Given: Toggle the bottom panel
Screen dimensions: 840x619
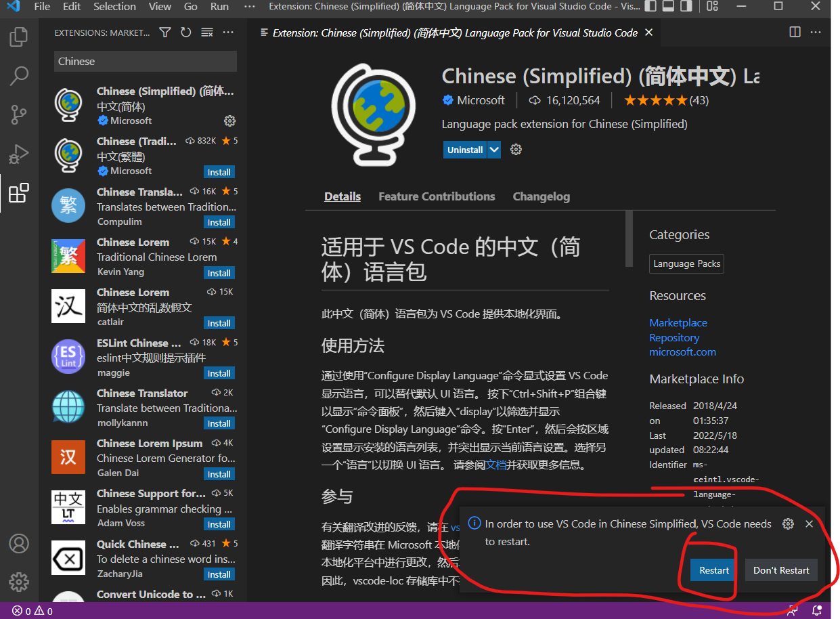Looking at the screenshot, I should click(669, 6).
